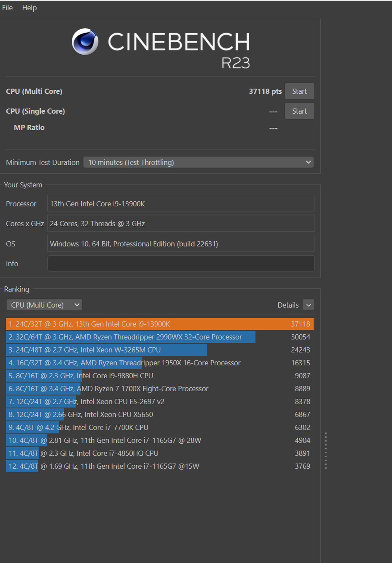Select ranking row Intel Core i7-4850HQ

160,453
